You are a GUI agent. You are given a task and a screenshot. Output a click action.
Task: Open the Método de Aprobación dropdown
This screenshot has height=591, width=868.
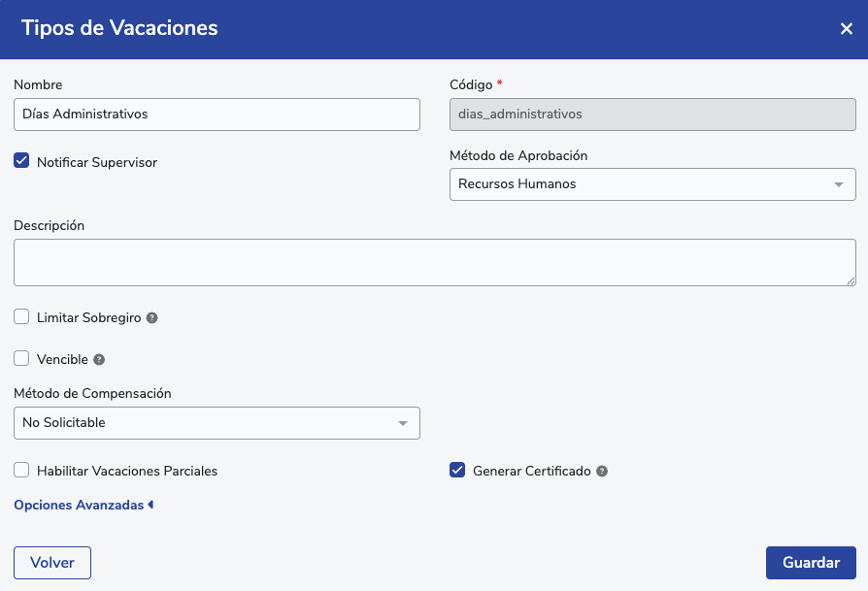(651, 184)
